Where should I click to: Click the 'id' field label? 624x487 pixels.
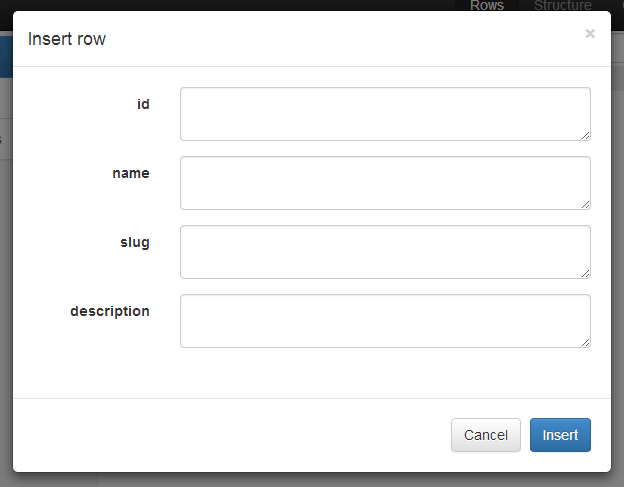(x=143, y=104)
